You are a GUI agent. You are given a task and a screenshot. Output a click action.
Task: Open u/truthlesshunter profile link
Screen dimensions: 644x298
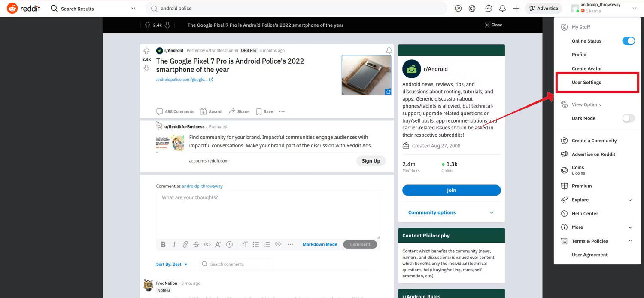point(222,51)
